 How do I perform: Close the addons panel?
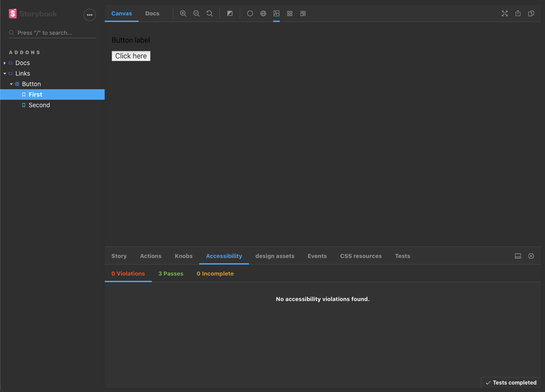(531, 256)
